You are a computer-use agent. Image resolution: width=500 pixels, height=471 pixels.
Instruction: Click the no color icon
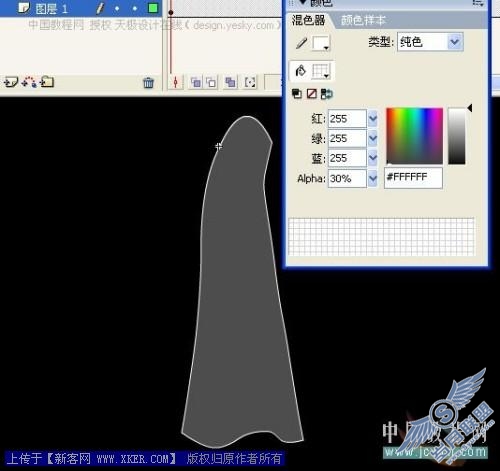click(312, 94)
